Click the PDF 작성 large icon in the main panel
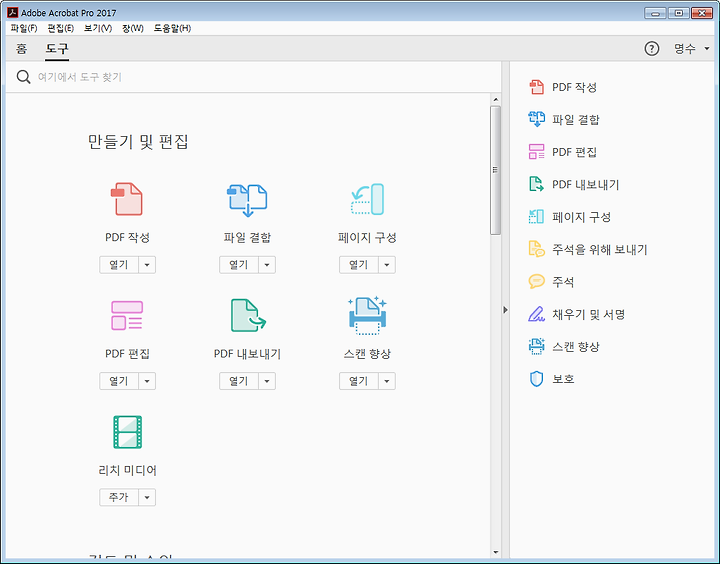Viewport: 720px width, 564px height. [127, 199]
